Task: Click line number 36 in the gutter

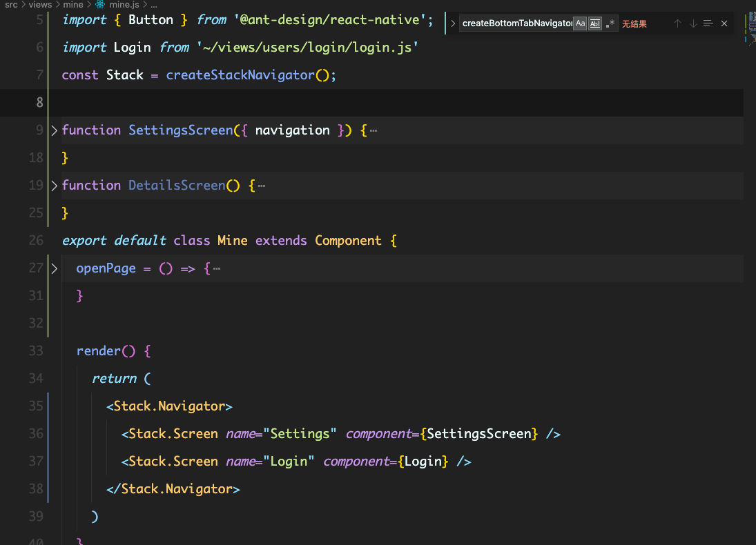Action: click(x=36, y=434)
